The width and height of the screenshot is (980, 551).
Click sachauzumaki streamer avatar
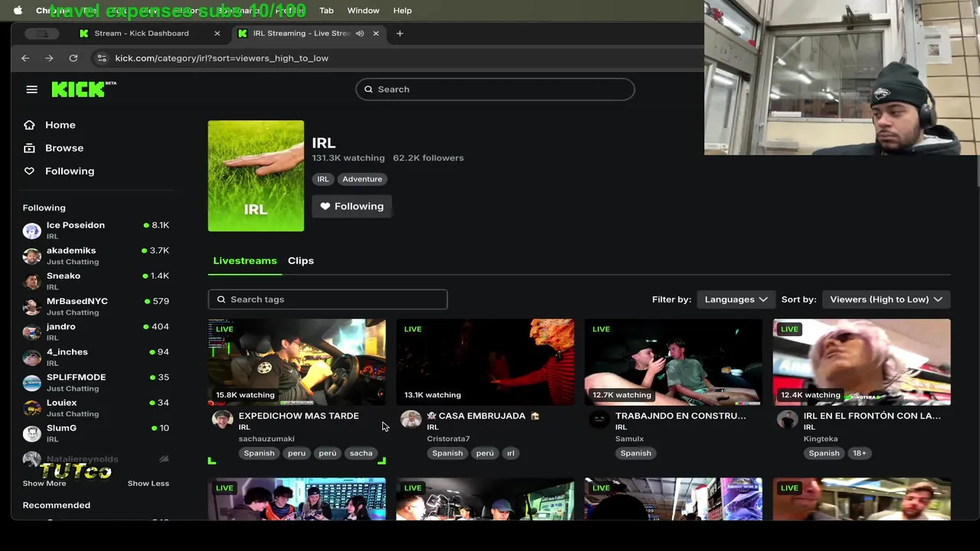coord(223,419)
